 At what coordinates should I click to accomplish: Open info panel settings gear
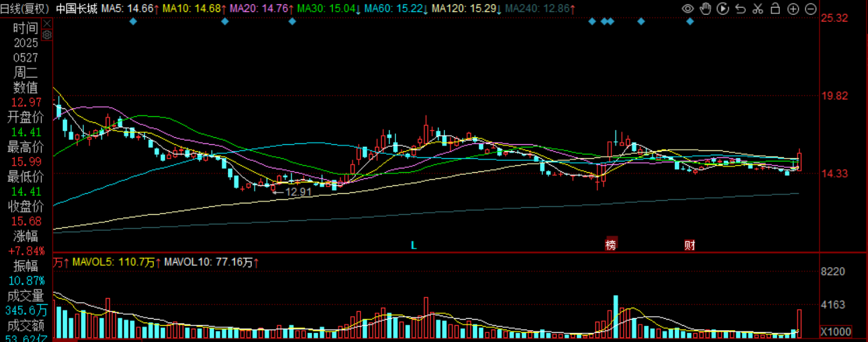click(x=46, y=34)
